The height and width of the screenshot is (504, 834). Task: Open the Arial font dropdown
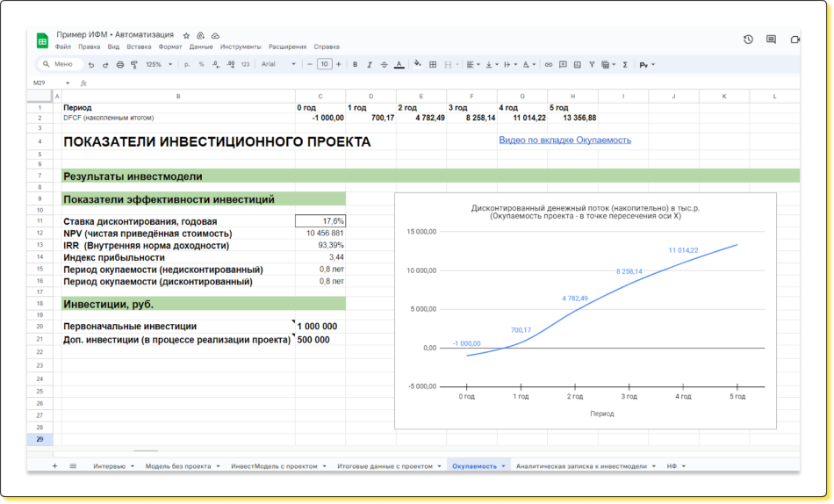coord(278,64)
